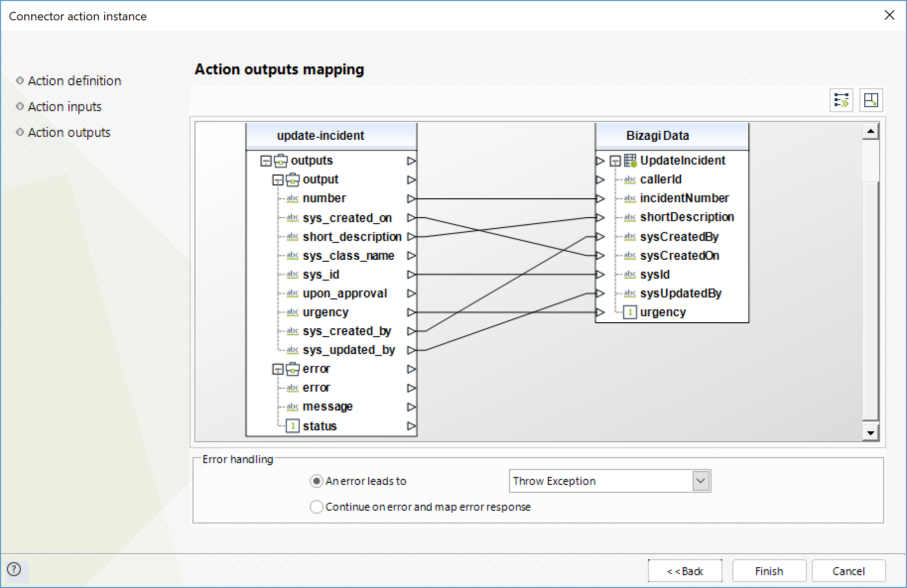Select the sys_class_name field label
The image size is (907, 588).
coord(348,256)
